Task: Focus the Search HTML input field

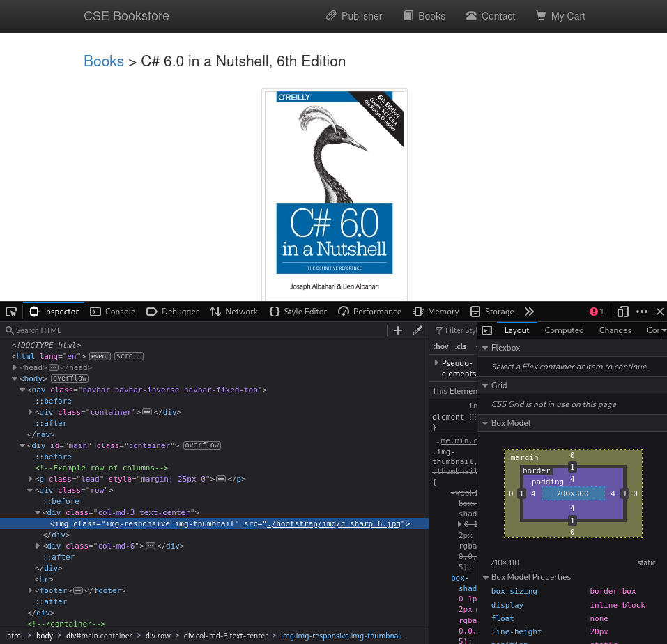Action: point(196,330)
